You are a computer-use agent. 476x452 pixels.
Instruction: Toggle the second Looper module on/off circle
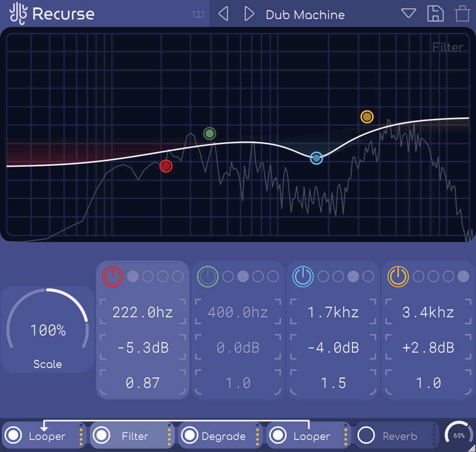[x=278, y=435]
